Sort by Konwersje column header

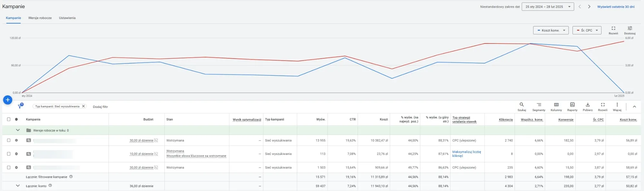[566, 119]
